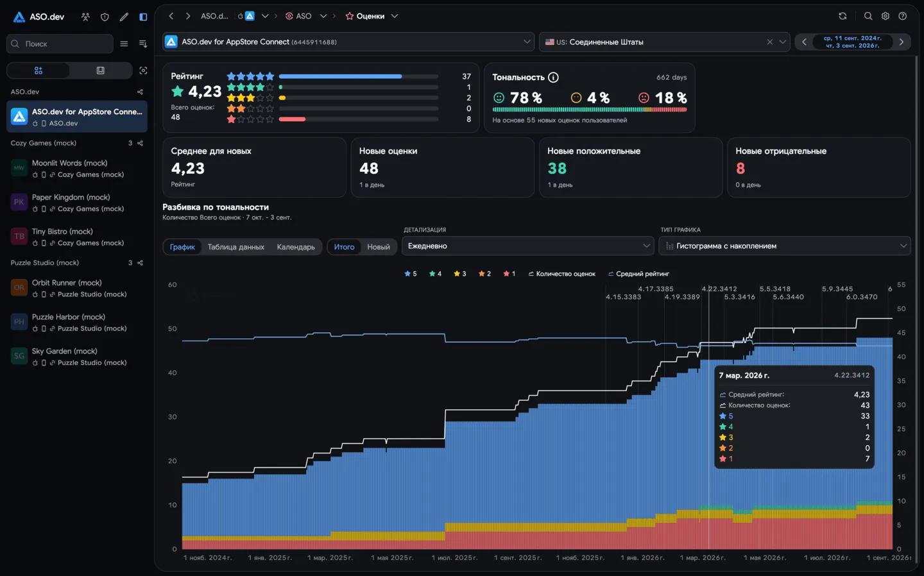924x576 pixels.
Task: Clear the selected country with the X
Action: (769, 42)
